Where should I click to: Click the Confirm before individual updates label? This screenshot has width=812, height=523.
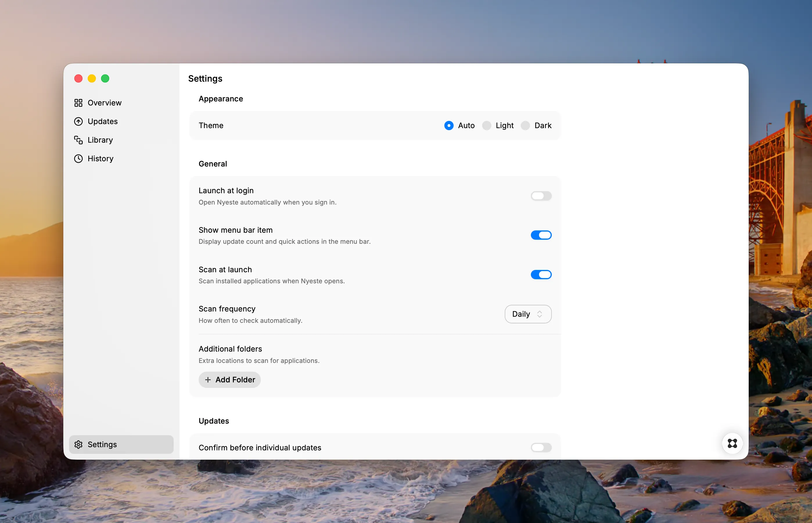(x=260, y=448)
